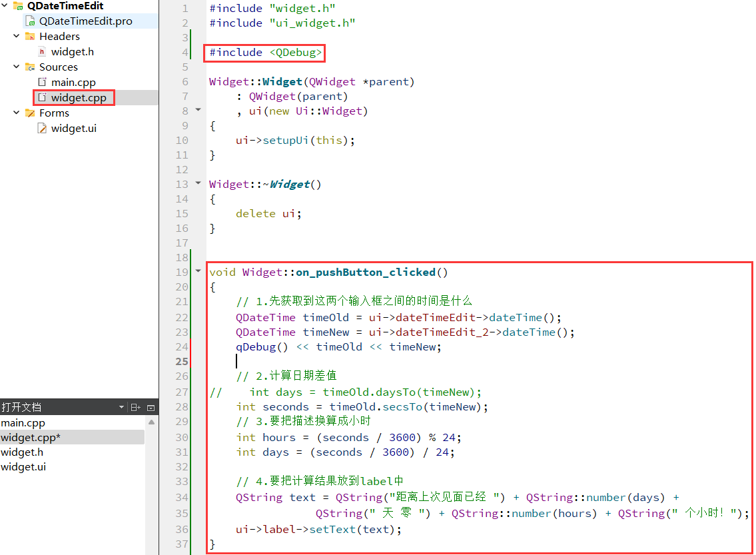Click the comment // 2.计算日期差值
The width and height of the screenshot is (756, 555).
pyautogui.click(x=286, y=376)
